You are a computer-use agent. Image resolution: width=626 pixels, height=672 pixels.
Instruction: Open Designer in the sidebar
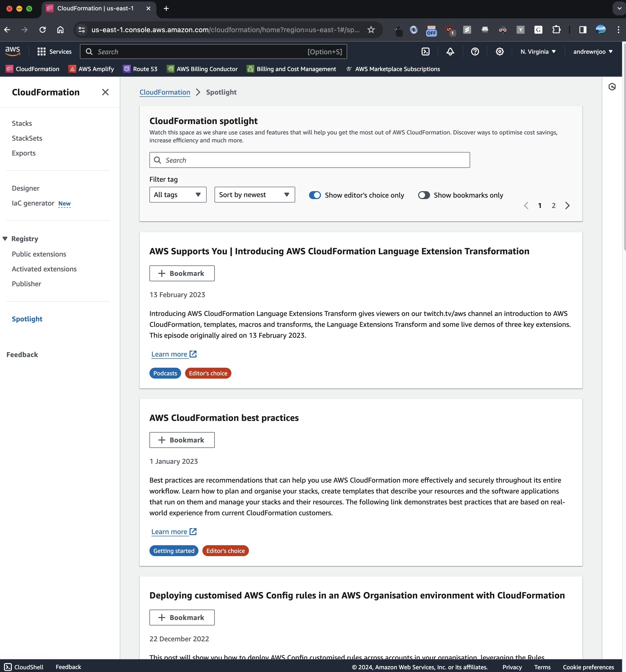[x=26, y=188]
